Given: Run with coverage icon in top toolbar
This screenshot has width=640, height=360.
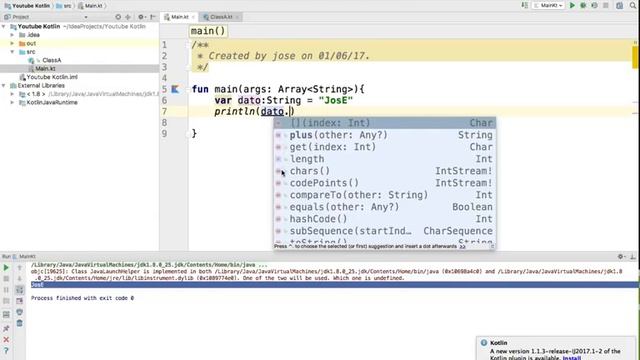Looking at the screenshot, I should (x=594, y=5).
